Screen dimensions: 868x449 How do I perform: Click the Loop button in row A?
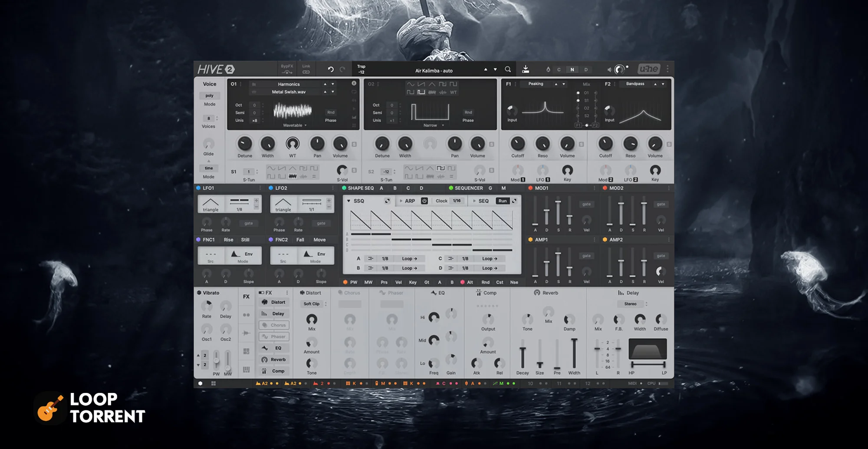(409, 258)
